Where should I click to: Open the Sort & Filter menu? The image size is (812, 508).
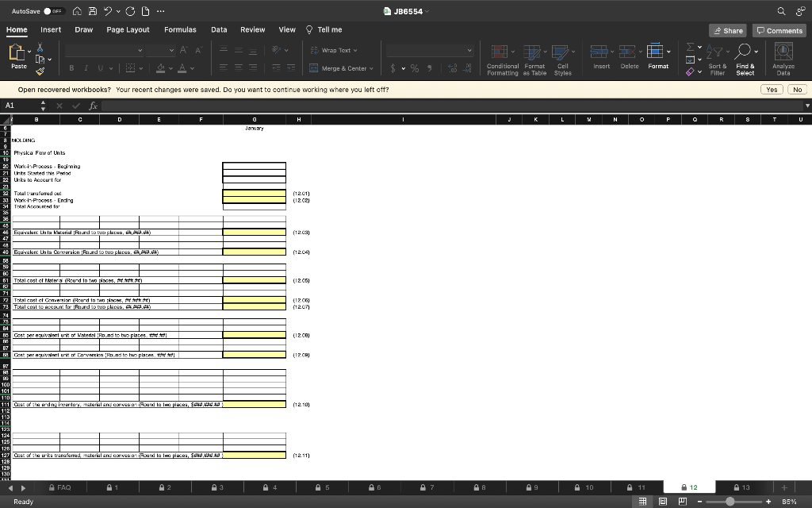(x=717, y=60)
